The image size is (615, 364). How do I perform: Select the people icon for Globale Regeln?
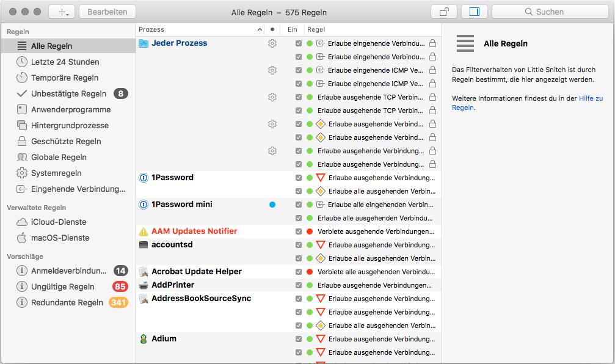point(22,158)
